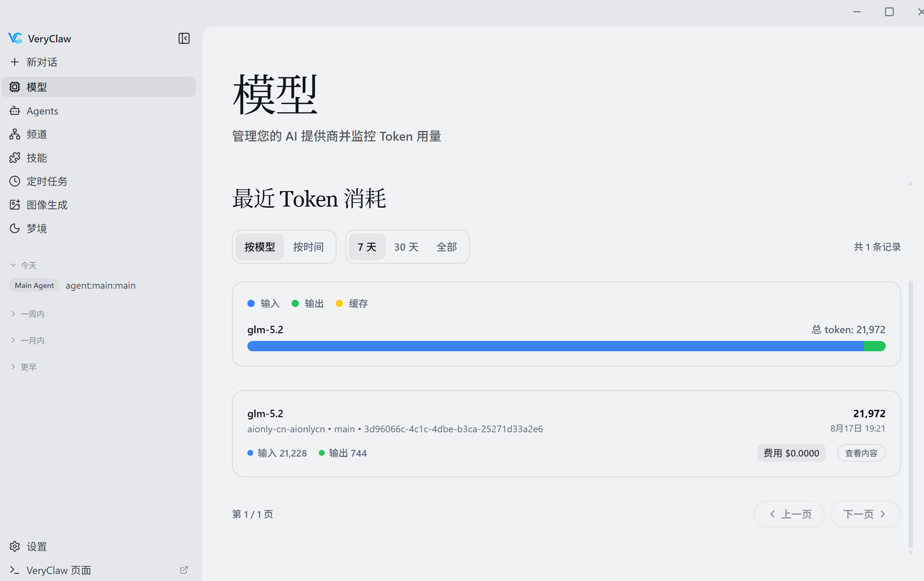Open 设置 settings
924x581 pixels.
[x=99, y=546]
